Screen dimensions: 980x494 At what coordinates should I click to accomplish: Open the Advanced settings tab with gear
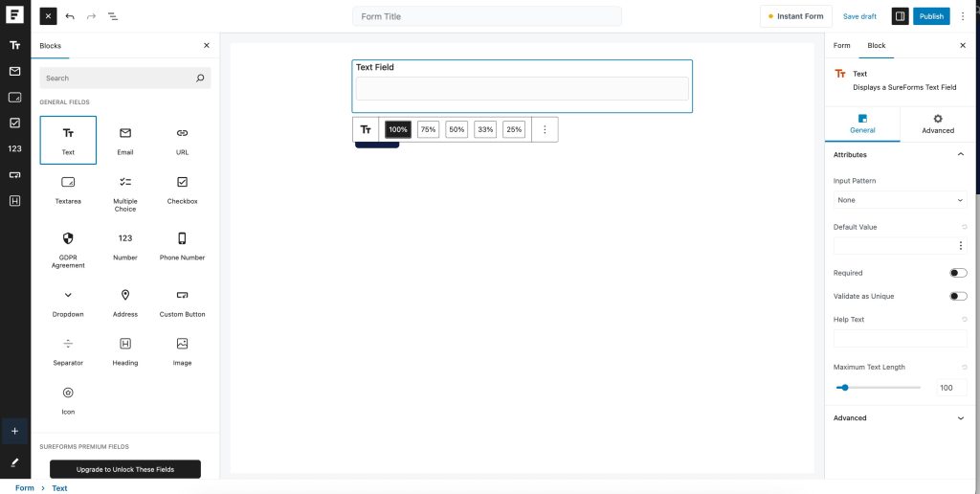point(938,123)
